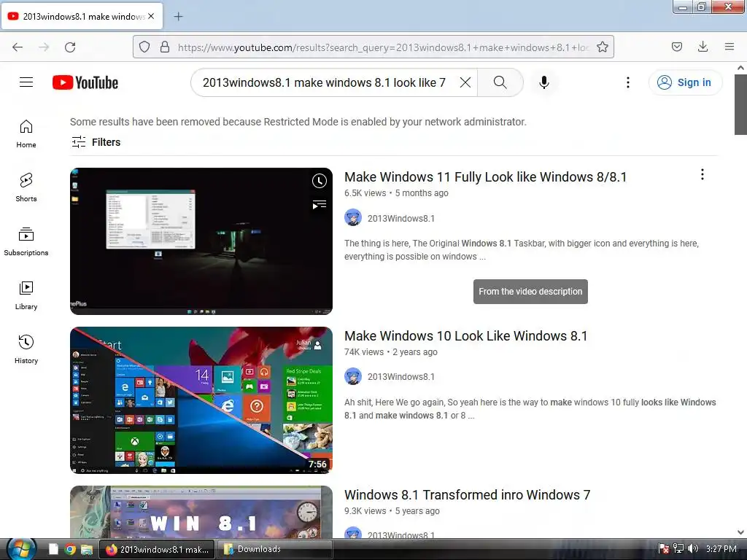747x560 pixels.
Task: Clear search query with X button
Action: 465,82
